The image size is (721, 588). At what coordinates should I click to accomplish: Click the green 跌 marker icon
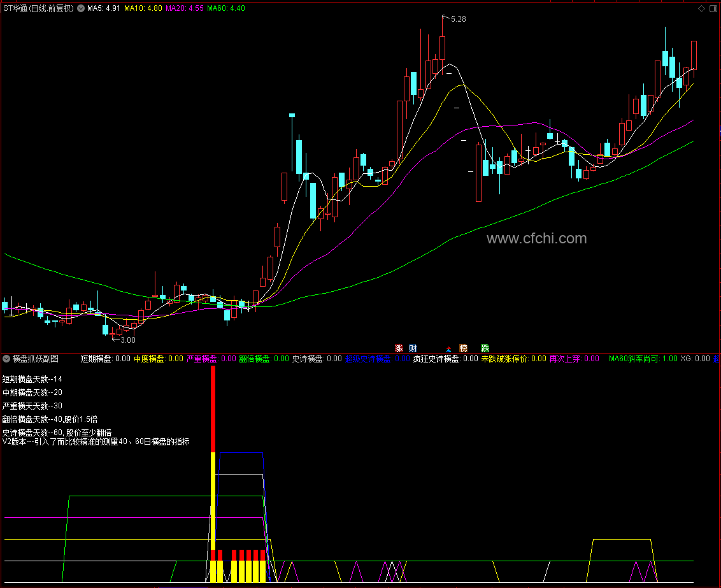(485, 348)
